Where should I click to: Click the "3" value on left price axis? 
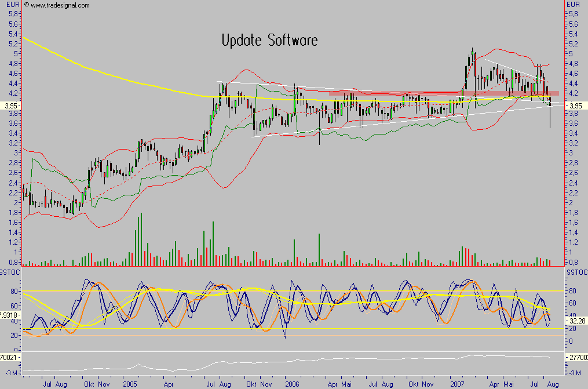[16, 152]
